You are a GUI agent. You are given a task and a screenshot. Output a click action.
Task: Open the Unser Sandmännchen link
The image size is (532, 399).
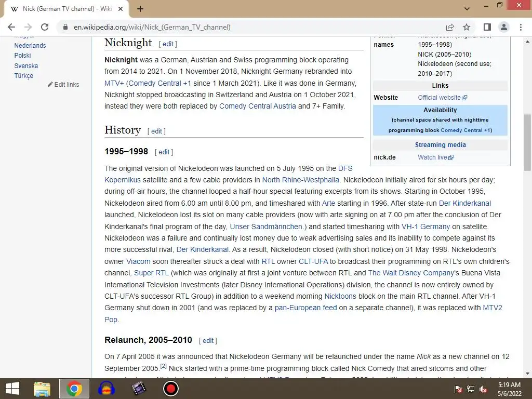click(266, 227)
